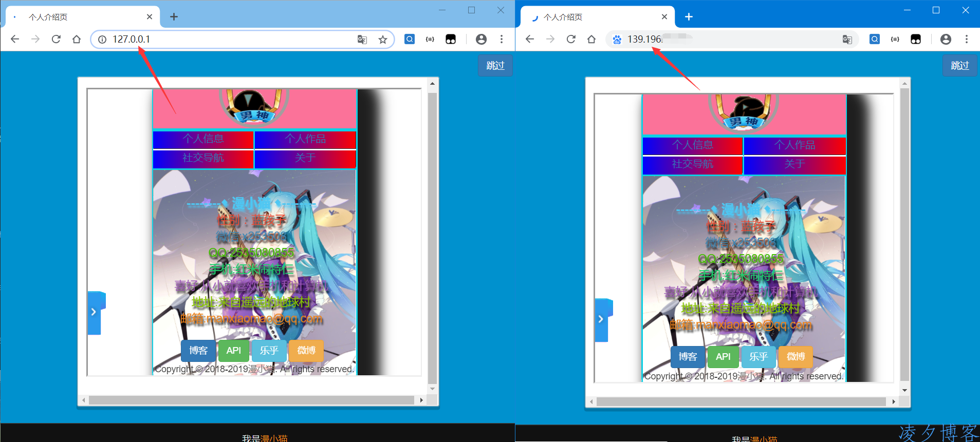Viewport: 980px width, 442px height.
Task: Open new tab in left browser window
Action: point(174,17)
